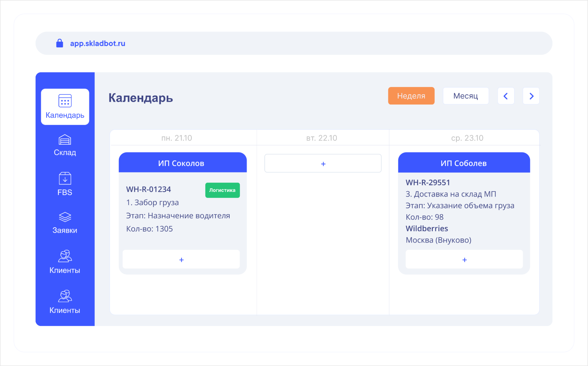The height and width of the screenshot is (366, 588).
Task: Open the FBS box icon
Action: point(65,179)
